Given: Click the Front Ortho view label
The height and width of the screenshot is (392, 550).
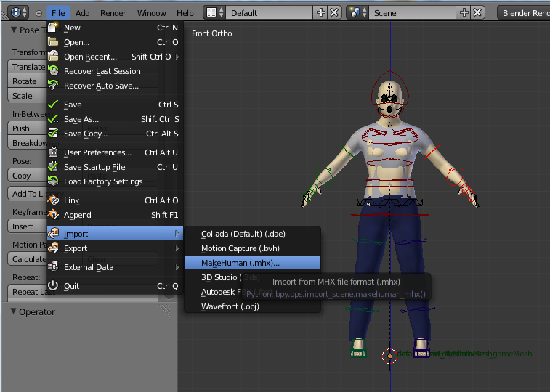Looking at the screenshot, I should coord(211,33).
